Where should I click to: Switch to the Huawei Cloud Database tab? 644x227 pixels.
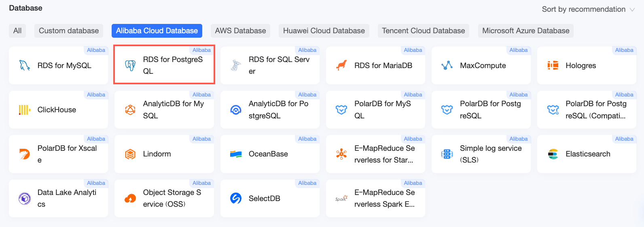[x=324, y=31]
